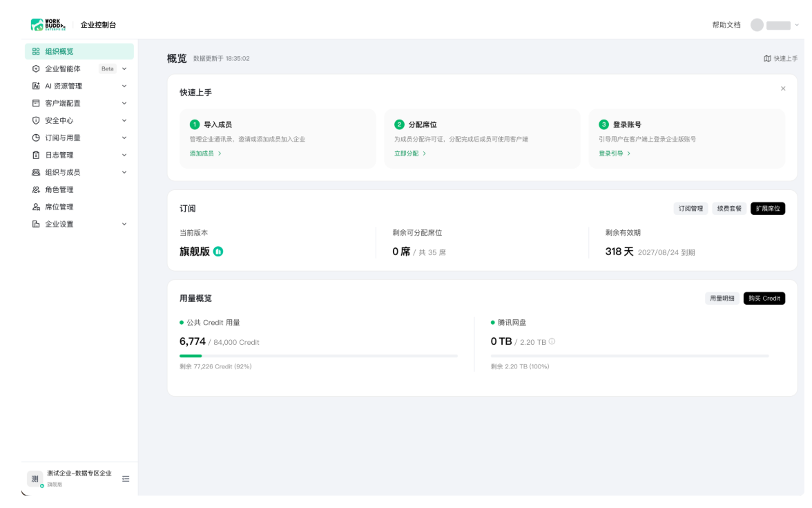
Task: Expand the 客户端配置 submenu chevron
Action: tap(124, 103)
